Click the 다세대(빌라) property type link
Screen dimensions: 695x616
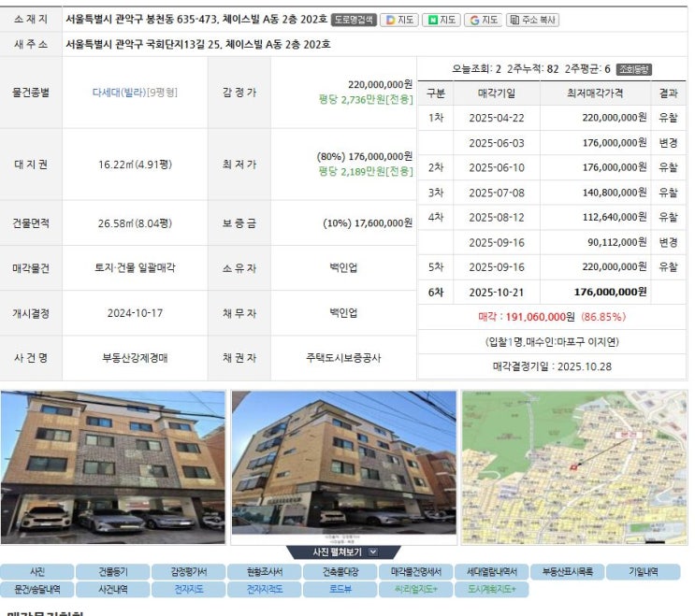click(x=120, y=93)
